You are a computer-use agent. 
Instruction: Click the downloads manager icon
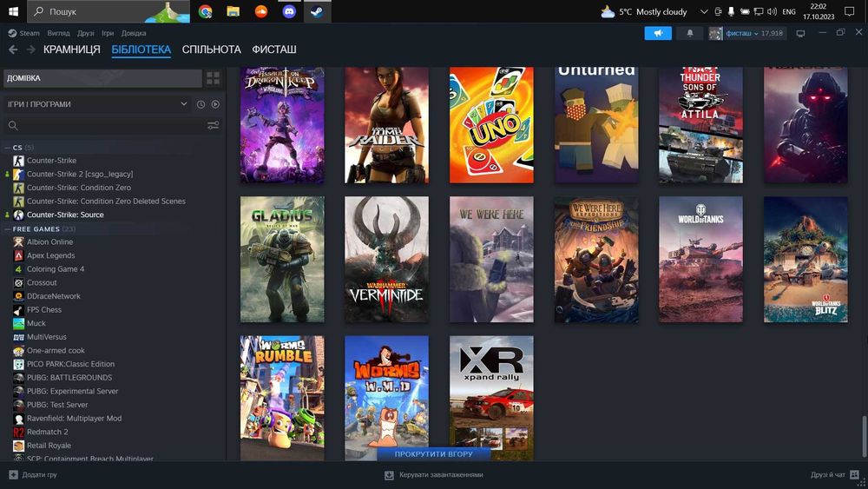click(389, 474)
